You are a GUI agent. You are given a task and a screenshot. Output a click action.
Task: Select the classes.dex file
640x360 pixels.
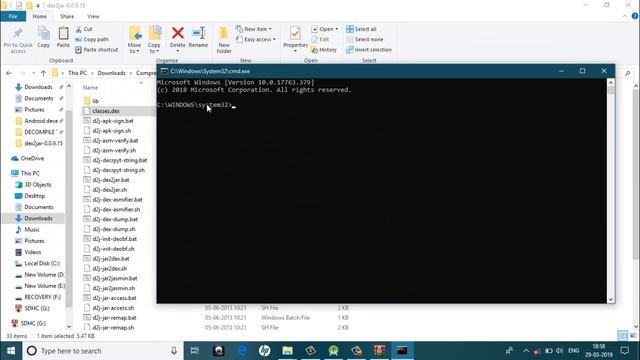(106, 111)
